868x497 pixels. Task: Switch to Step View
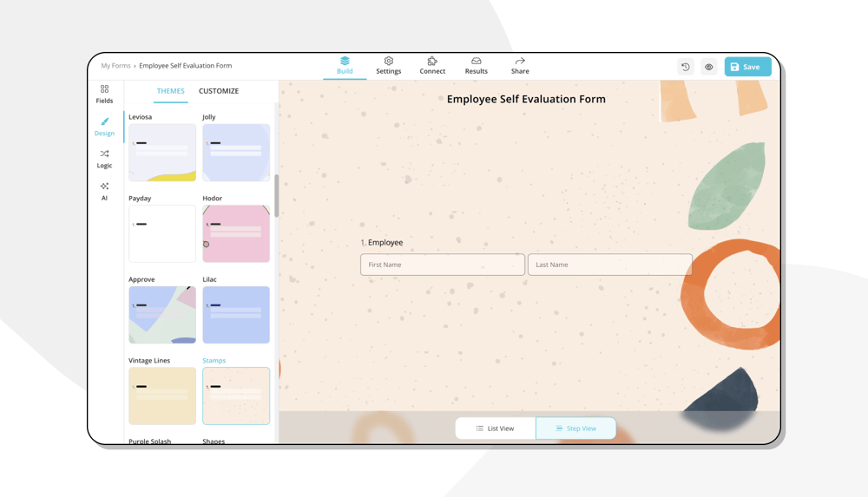575,428
